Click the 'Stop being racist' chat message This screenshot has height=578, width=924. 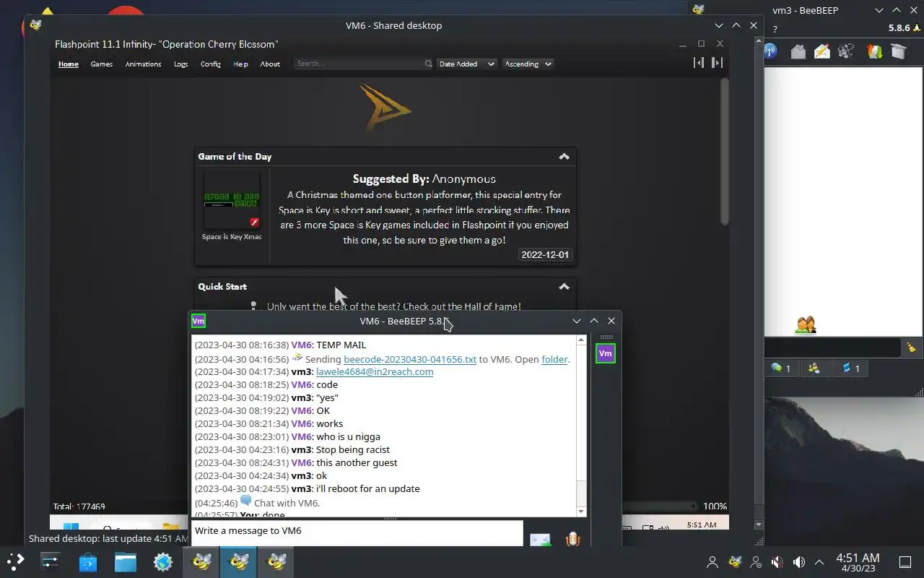pyautogui.click(x=353, y=449)
